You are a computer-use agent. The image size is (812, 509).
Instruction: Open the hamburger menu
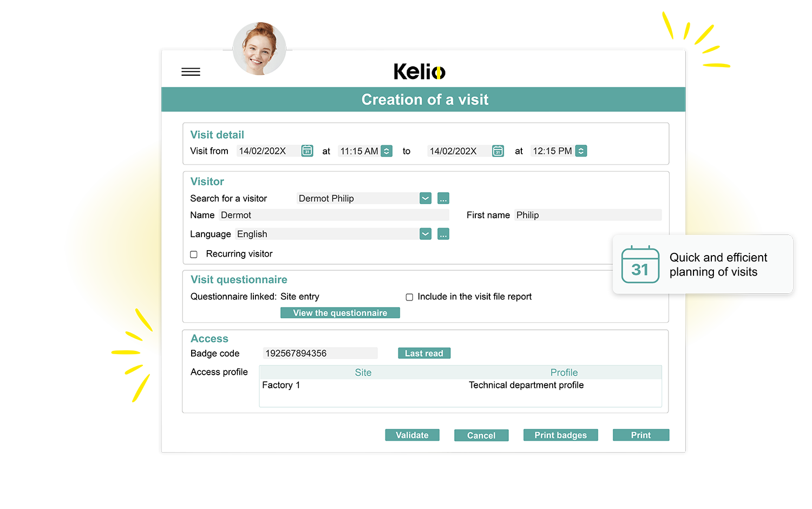[191, 72]
